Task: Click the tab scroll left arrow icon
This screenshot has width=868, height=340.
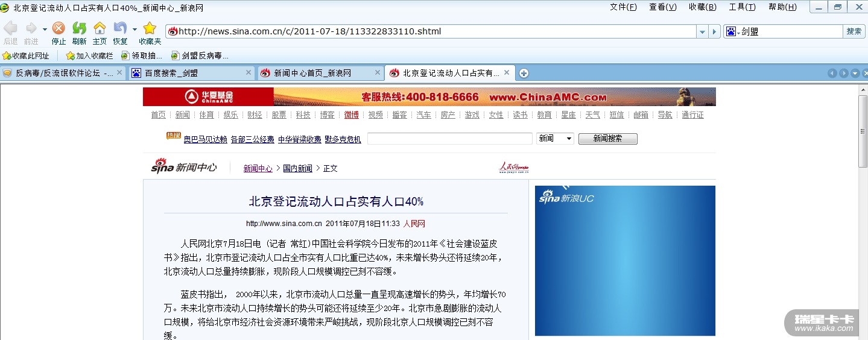Action: coord(832,74)
